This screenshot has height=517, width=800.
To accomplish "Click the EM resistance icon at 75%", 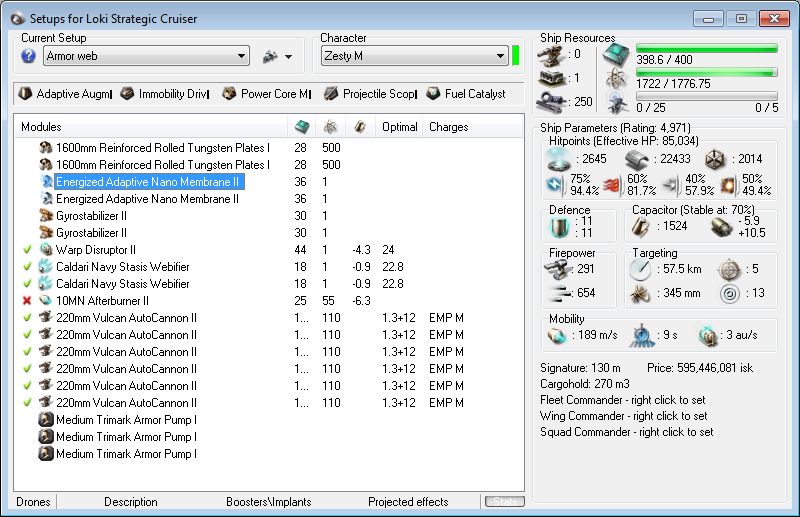I will [x=555, y=185].
